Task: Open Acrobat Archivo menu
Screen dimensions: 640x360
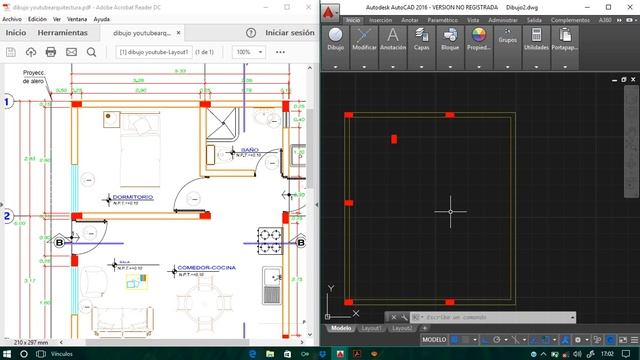Action: pos(12,19)
